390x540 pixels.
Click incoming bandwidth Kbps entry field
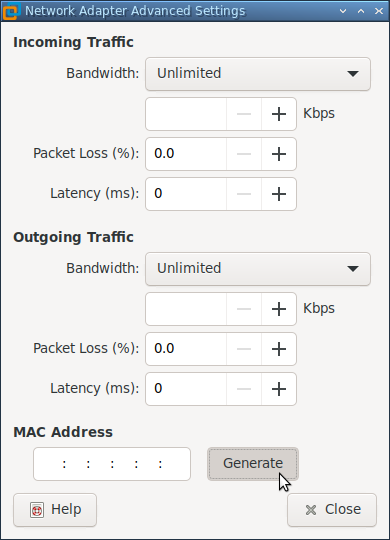point(186,114)
